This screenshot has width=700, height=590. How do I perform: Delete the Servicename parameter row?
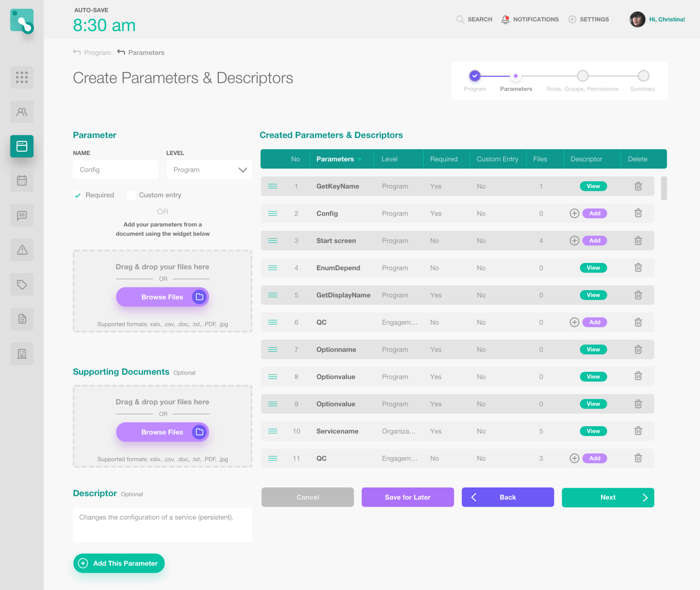click(638, 431)
